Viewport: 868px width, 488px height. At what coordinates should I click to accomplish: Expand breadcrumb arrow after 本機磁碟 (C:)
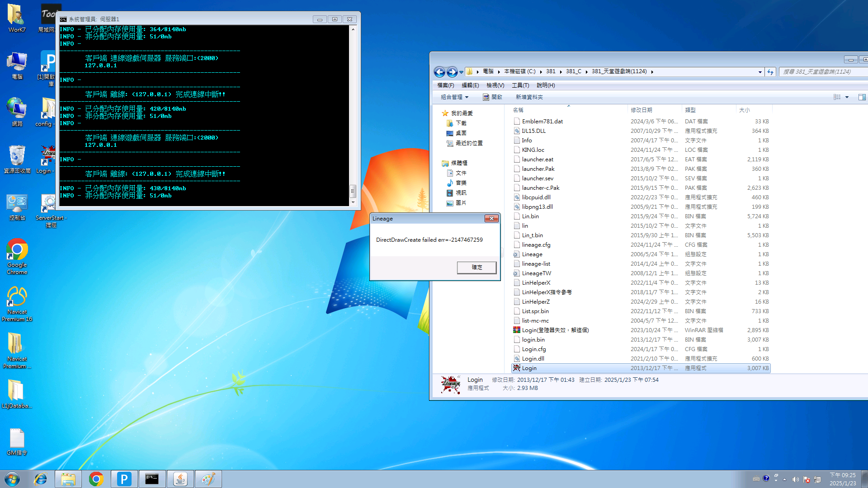click(540, 72)
